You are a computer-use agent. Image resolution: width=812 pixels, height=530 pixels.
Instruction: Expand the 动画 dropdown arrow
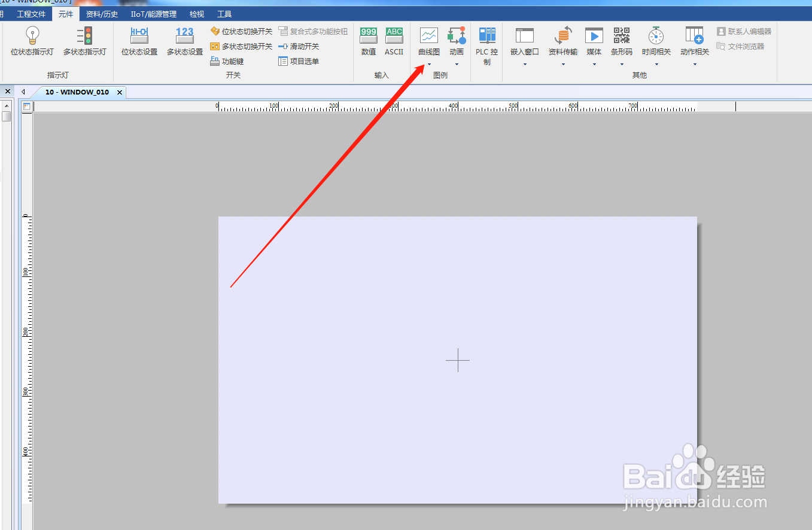[x=457, y=65]
